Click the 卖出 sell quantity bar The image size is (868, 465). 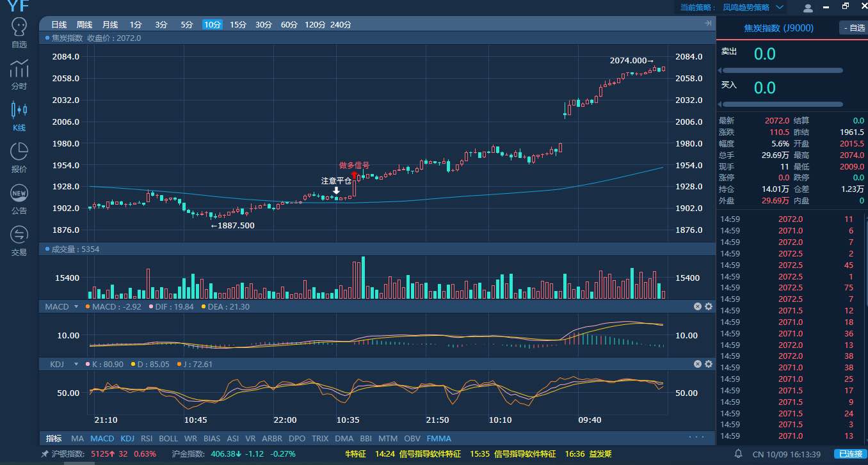783,70
